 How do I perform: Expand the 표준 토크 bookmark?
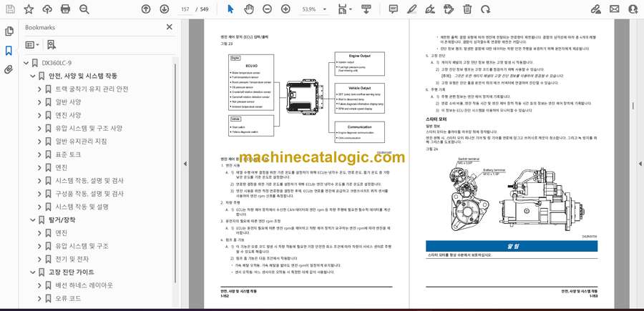click(39, 154)
